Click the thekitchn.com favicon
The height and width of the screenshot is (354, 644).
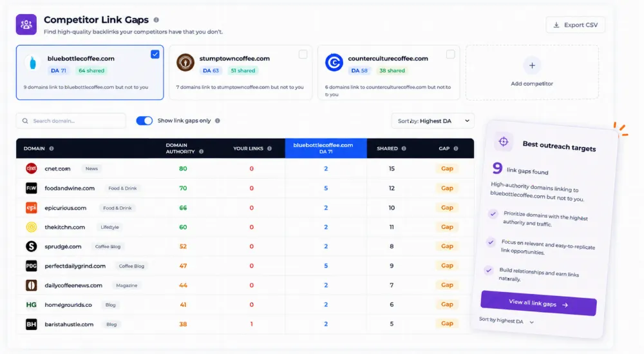(x=31, y=227)
